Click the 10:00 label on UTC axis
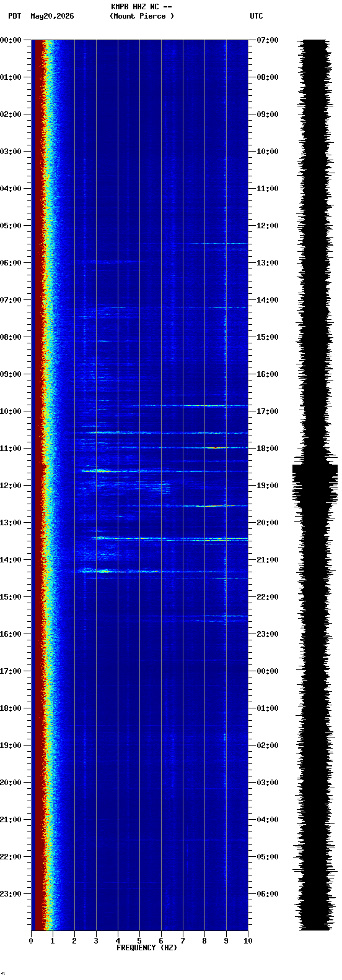Image resolution: width=342 pixels, height=980 pixels. point(267,152)
